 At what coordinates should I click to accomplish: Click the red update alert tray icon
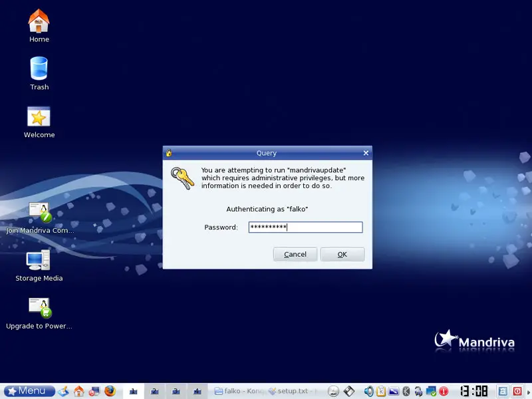click(444, 391)
